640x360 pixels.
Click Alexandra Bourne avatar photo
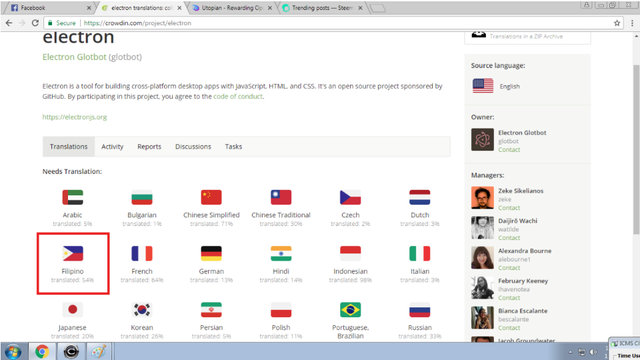(x=482, y=258)
